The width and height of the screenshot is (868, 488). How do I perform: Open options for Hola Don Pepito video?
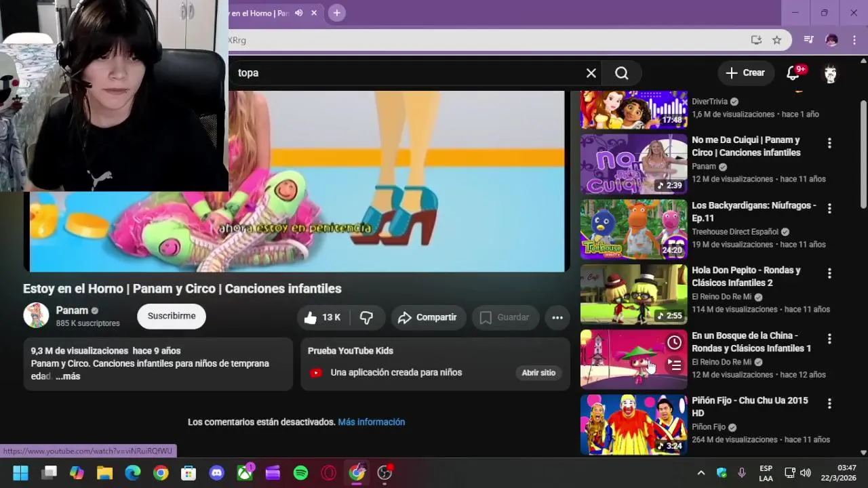[x=829, y=273]
